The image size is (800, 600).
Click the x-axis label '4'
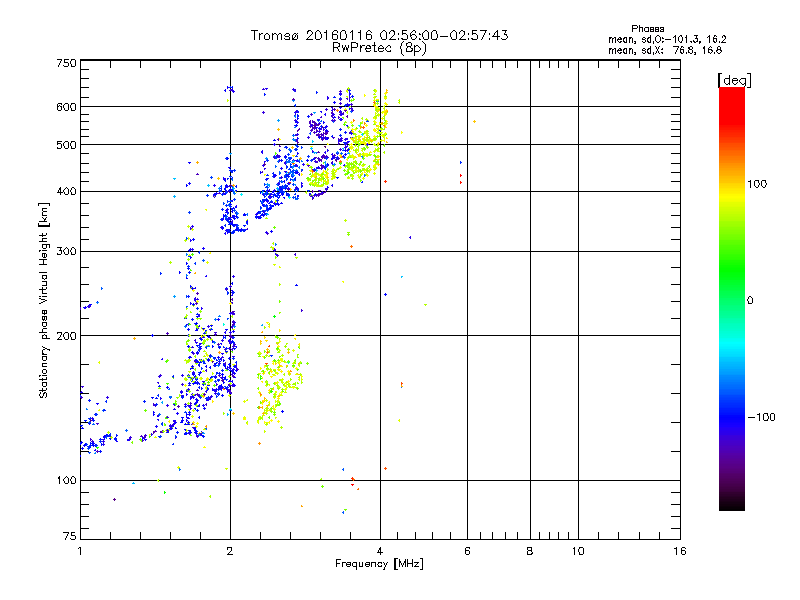(380, 551)
